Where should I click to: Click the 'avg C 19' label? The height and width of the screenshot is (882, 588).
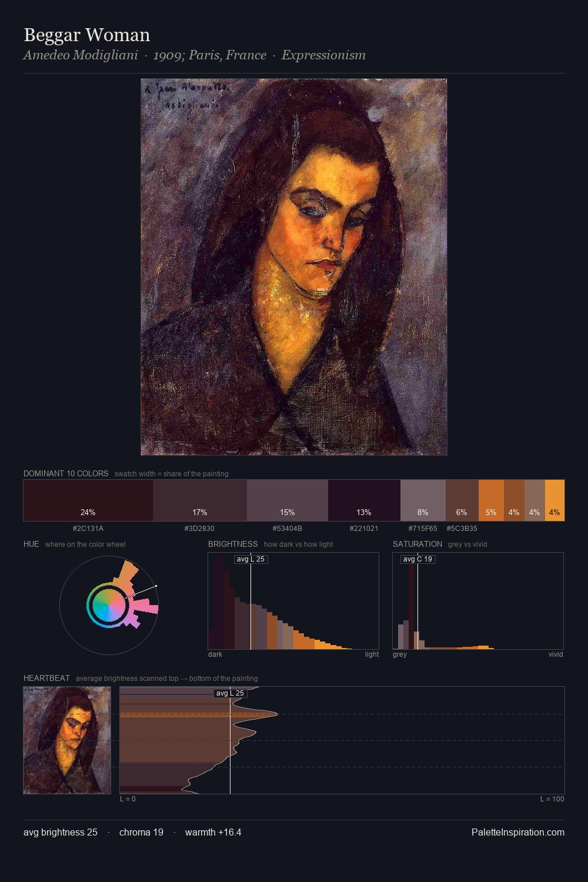[418, 559]
